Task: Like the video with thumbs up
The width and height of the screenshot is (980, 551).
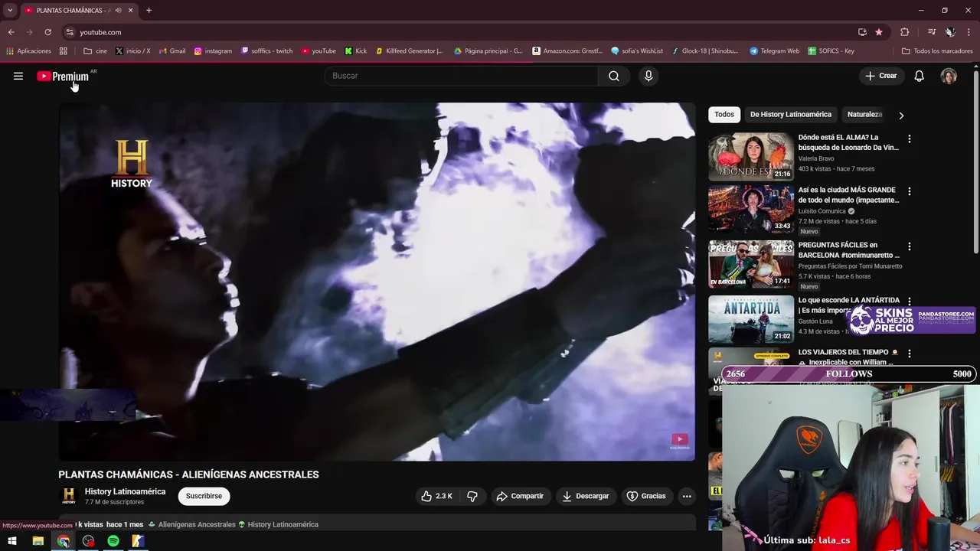Action: click(x=436, y=496)
